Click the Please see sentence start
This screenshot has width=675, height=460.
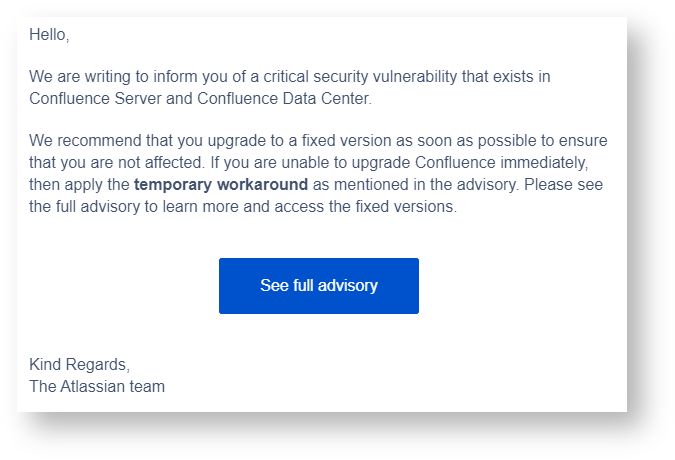click(568, 185)
